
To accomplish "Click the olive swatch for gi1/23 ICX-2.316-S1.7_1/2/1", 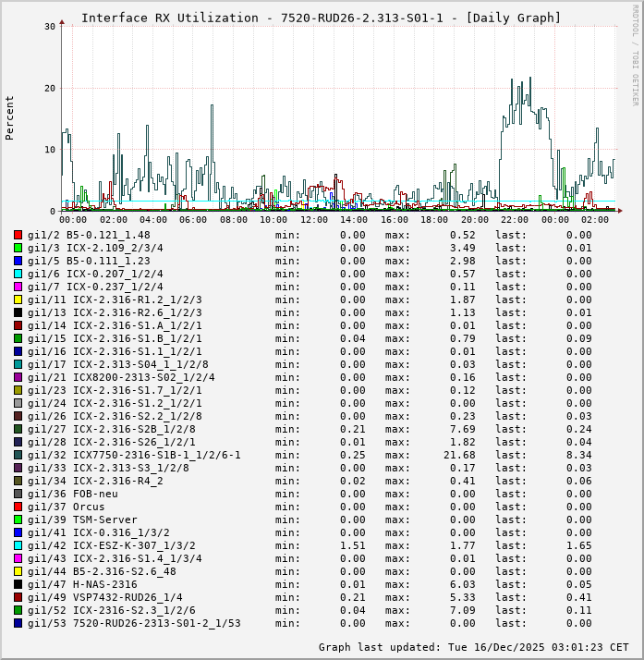I will pyautogui.click(x=18, y=390).
